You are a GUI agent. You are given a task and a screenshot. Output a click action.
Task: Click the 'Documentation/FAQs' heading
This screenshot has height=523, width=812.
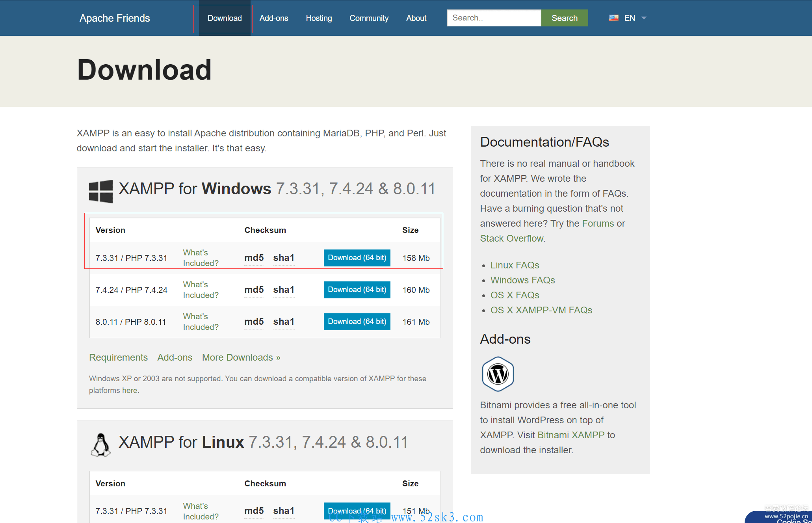[x=544, y=142]
